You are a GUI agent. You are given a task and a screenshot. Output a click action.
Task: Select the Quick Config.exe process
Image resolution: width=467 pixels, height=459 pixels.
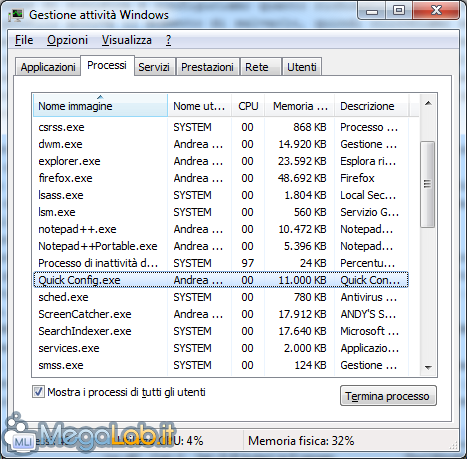pos(221,280)
